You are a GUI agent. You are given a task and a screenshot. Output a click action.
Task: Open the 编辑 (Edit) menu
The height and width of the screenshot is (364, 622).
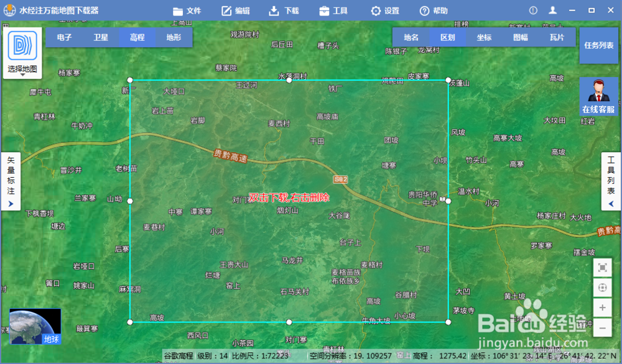[x=236, y=11]
